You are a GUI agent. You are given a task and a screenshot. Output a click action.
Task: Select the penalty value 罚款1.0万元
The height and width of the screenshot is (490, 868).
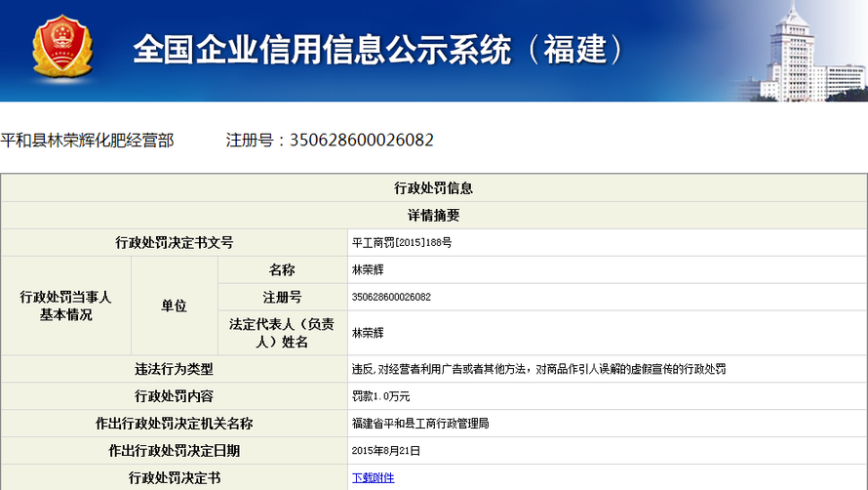click(381, 395)
